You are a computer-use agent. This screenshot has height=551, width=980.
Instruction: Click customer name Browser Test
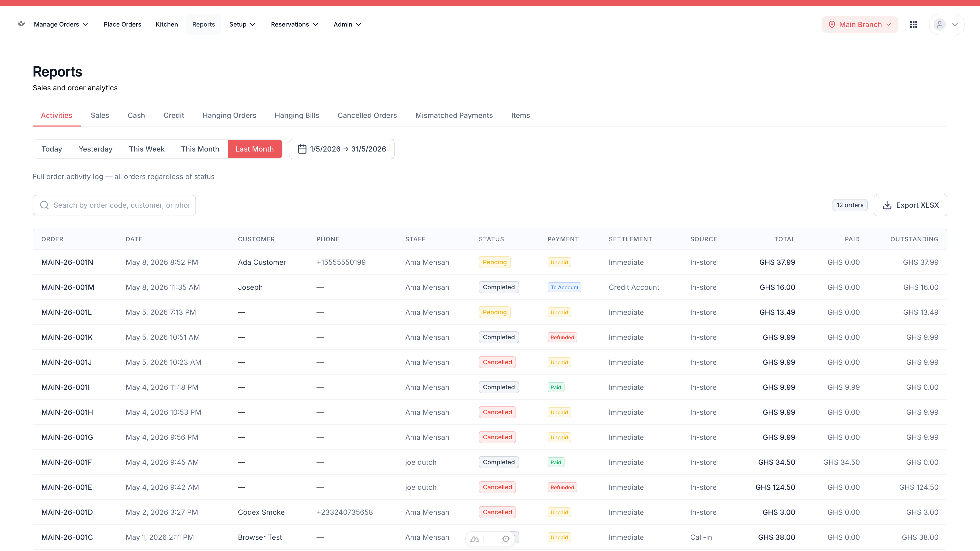[260, 538]
